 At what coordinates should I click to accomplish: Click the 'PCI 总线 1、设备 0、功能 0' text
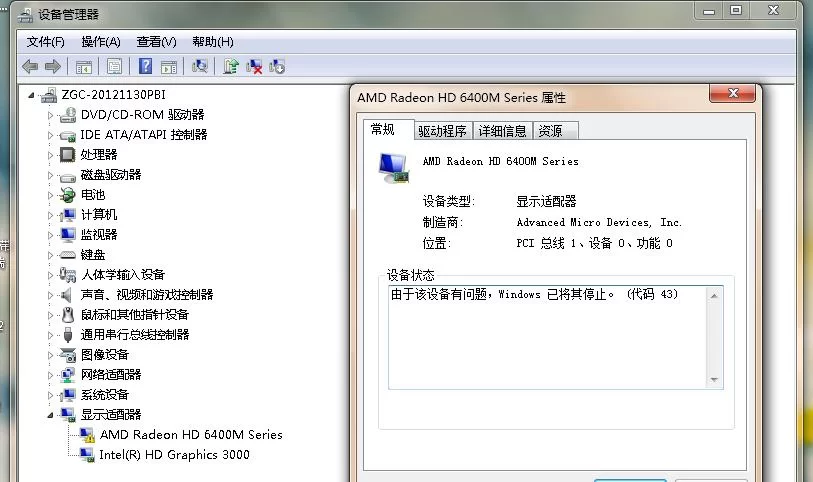coord(594,243)
